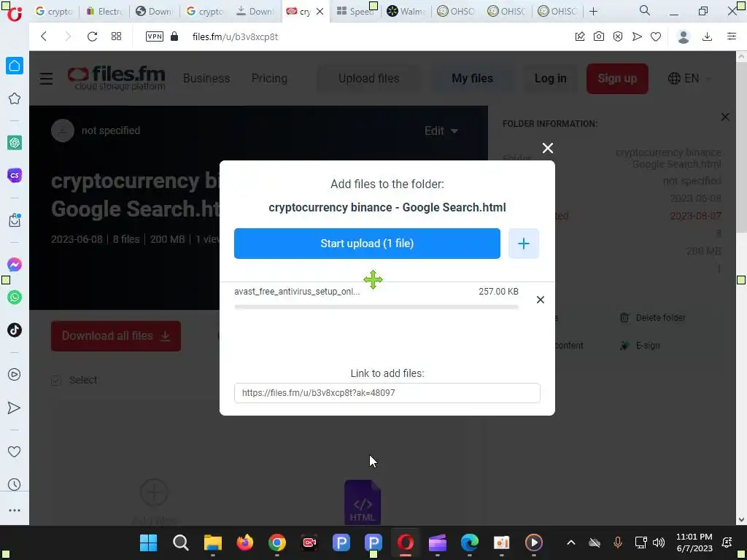Open TikTok in the Opera sidebar

coord(15,330)
